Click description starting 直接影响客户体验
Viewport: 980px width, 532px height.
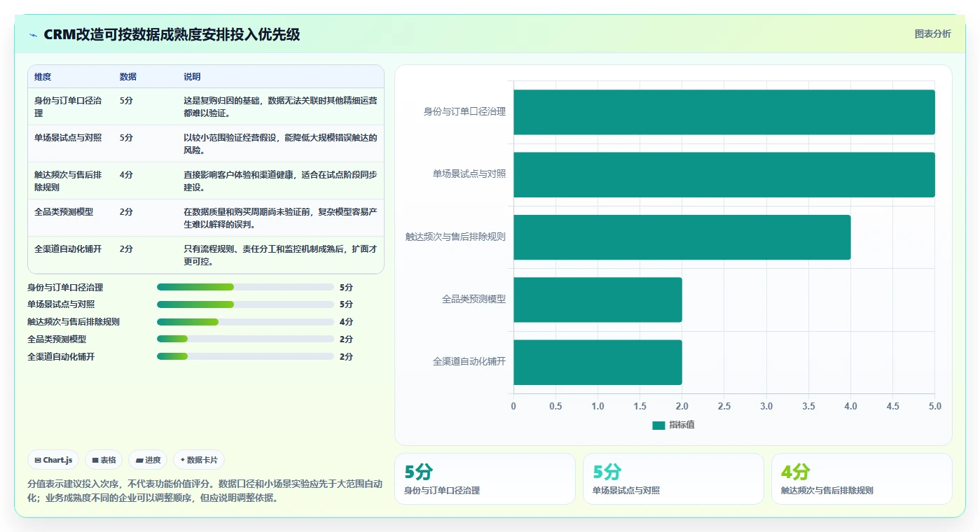pos(280,181)
